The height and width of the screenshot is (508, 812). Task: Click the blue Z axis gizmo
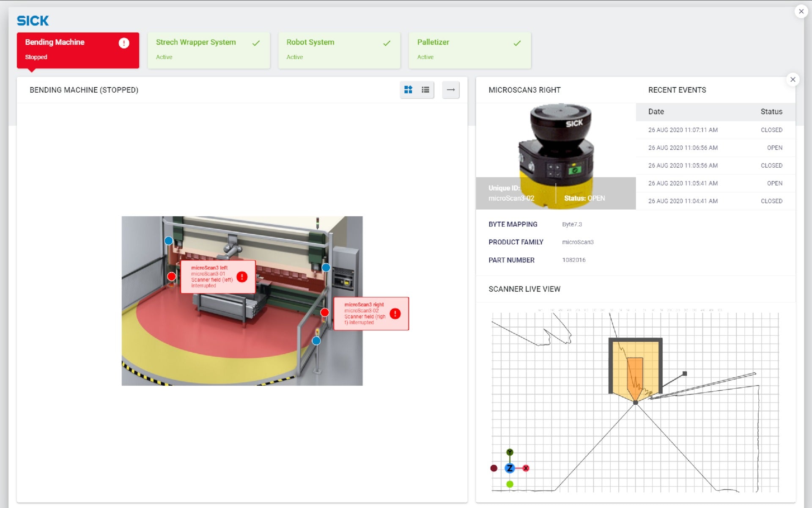[x=510, y=468]
